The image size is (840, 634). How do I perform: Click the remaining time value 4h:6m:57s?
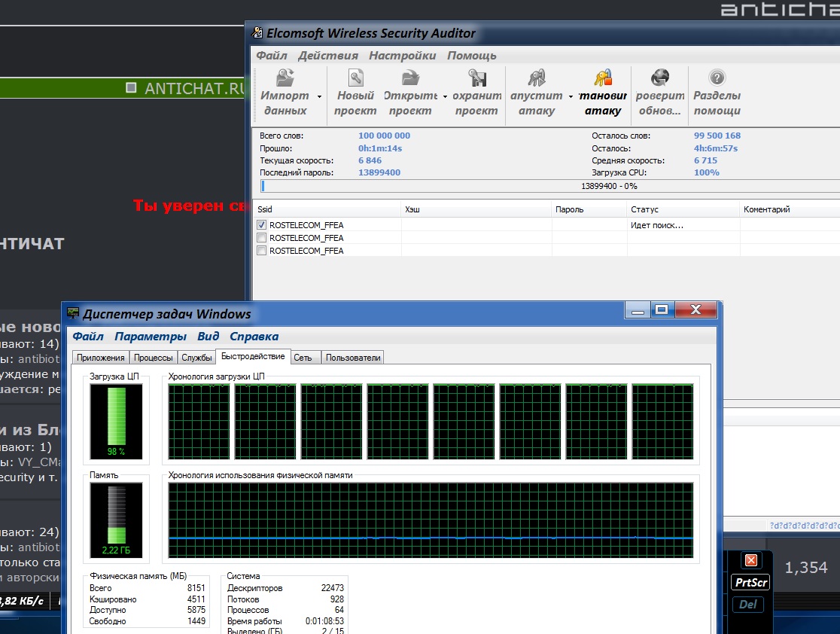pyautogui.click(x=716, y=148)
